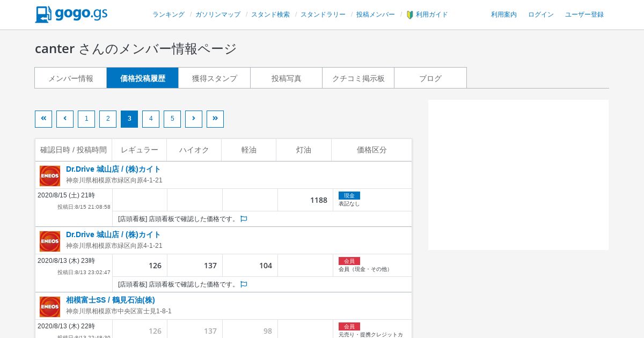
Task: Open ランキング in top navigation
Action: (x=169, y=14)
